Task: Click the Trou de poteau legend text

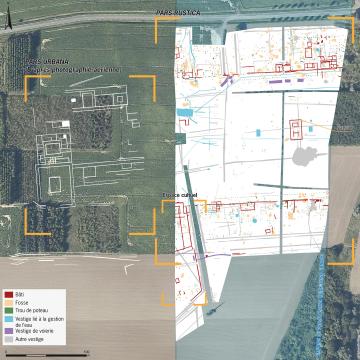Action: point(32,311)
